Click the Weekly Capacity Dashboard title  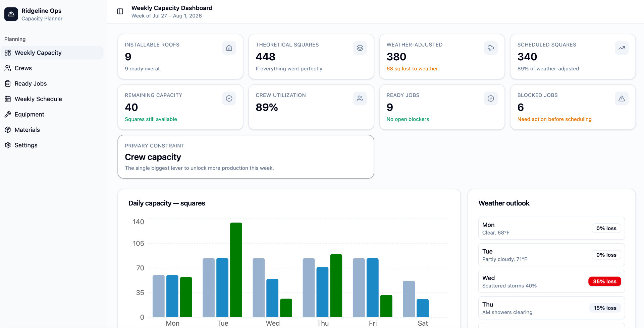pyautogui.click(x=172, y=8)
